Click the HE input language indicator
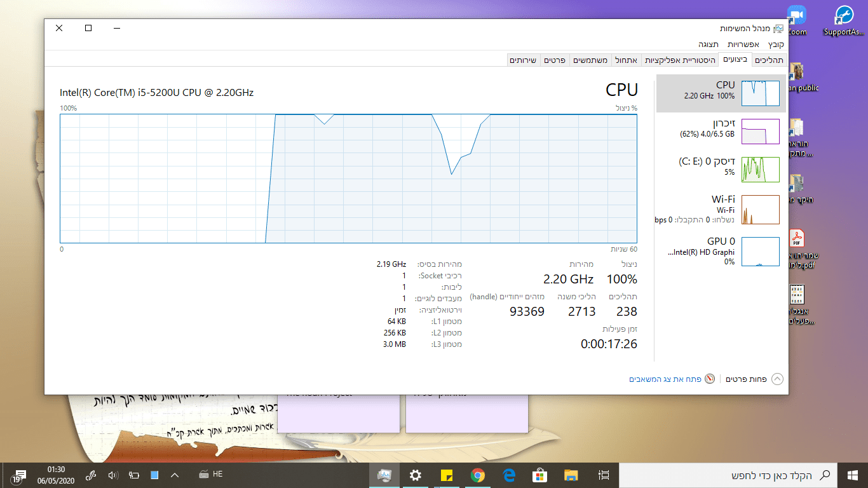 pyautogui.click(x=217, y=474)
